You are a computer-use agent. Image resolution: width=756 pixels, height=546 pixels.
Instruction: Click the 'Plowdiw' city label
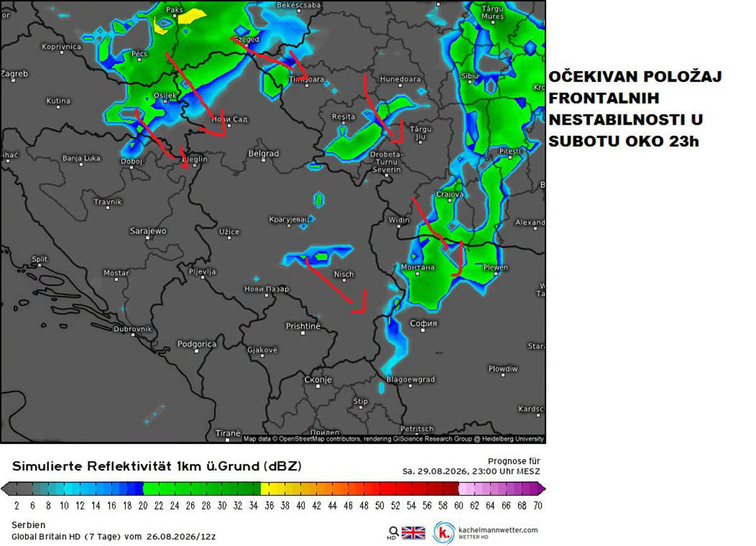[503, 368]
